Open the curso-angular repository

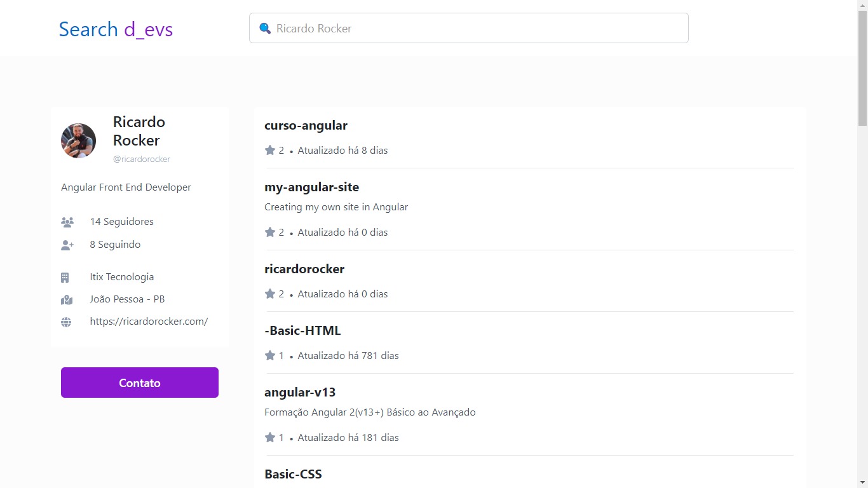[306, 125]
